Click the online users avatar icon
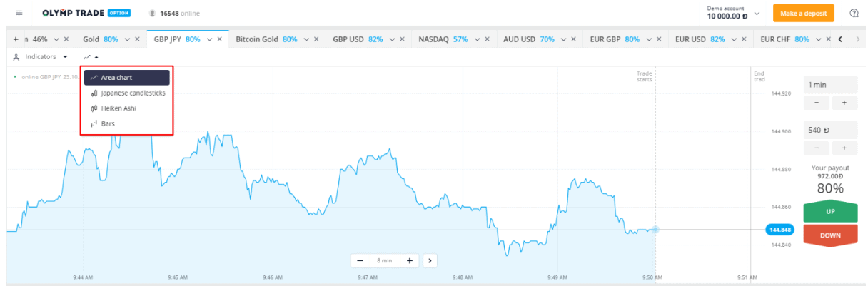Screen dimensions: 868x291 point(153,14)
